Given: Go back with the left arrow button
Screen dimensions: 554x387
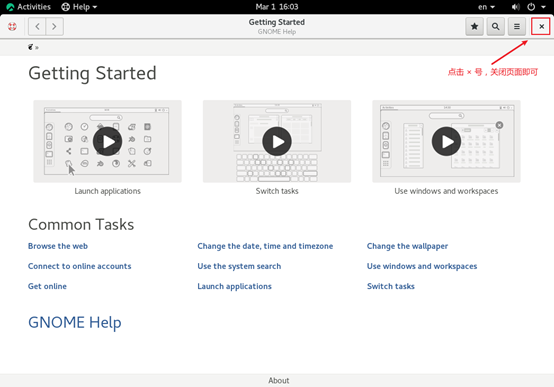Looking at the screenshot, I should [37, 27].
